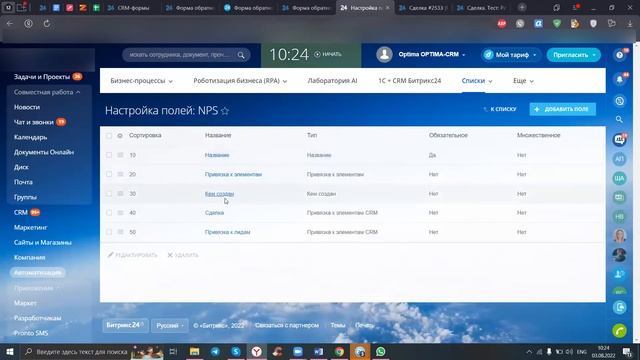The image size is (640, 360).
Task: Open the Русский language selector
Action: point(170,326)
